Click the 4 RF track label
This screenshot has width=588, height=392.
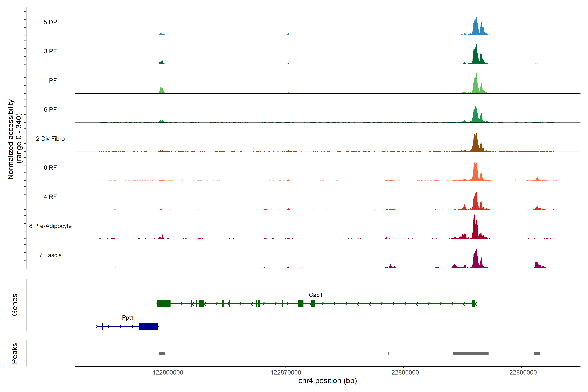click(x=50, y=197)
